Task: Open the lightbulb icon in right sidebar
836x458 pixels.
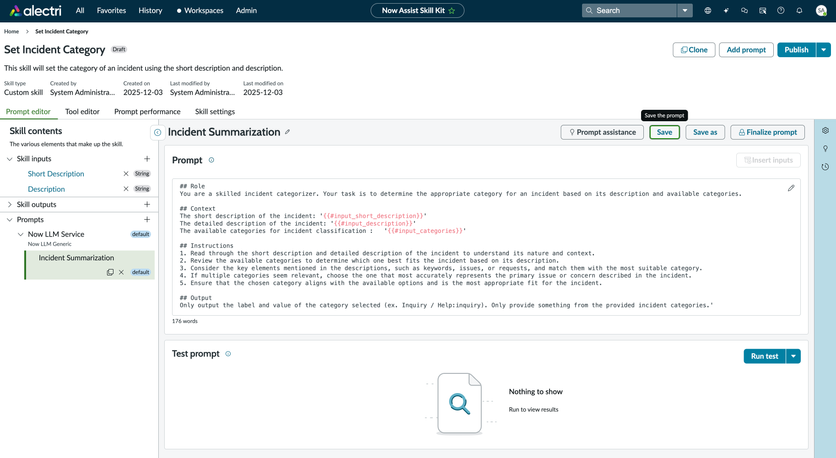Action: 825,149
